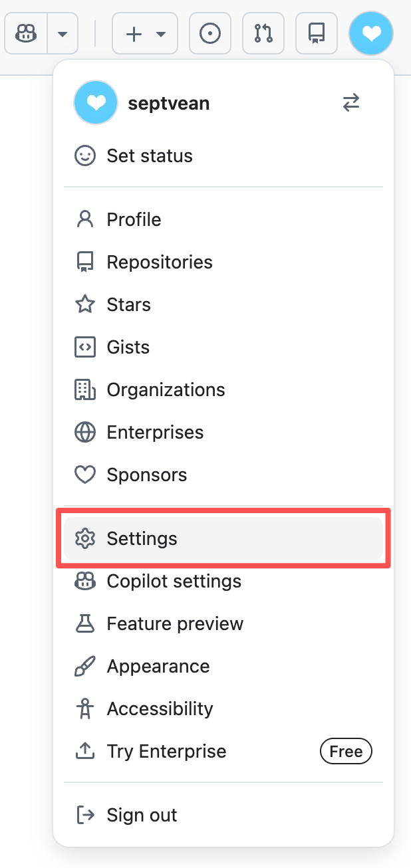411x868 pixels.
Task: Open pull requests icon in header
Action: (x=263, y=33)
